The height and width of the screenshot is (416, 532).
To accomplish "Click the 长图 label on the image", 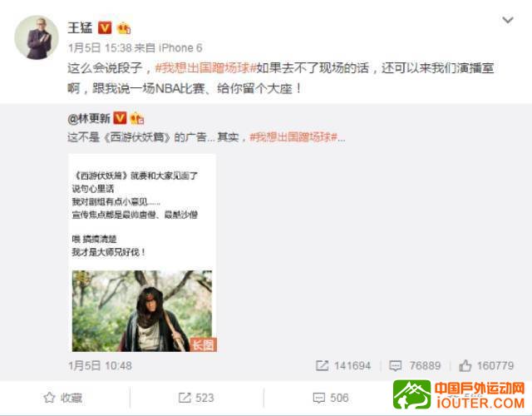I will click(x=203, y=344).
